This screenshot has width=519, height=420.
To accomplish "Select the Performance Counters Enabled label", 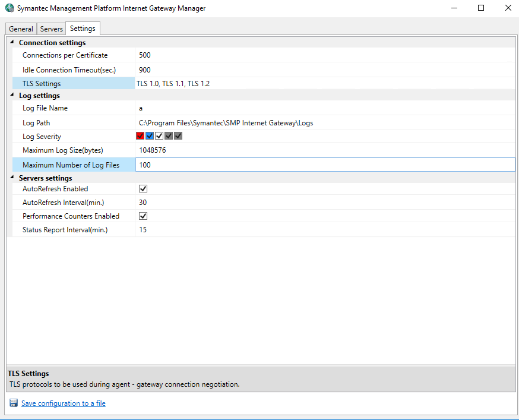I will point(71,216).
